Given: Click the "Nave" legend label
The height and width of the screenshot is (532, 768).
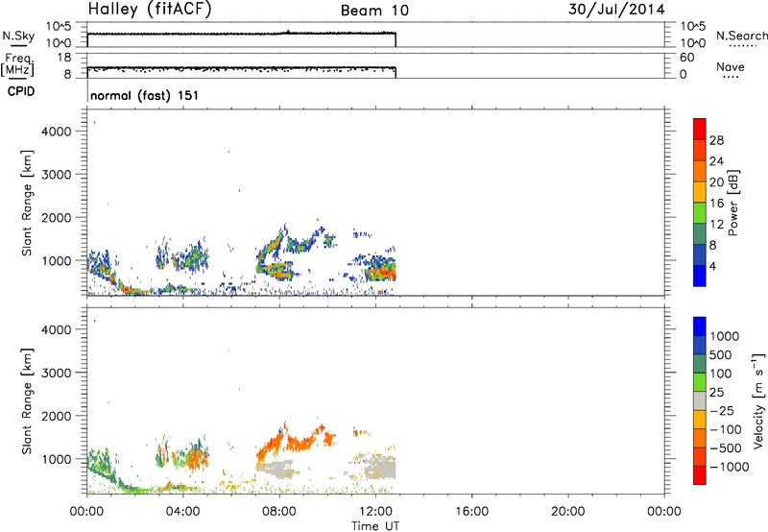Looking at the screenshot, I should [x=730, y=66].
